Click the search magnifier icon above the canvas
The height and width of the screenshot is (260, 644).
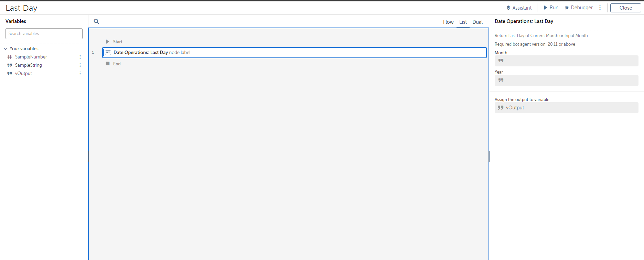coord(96,21)
